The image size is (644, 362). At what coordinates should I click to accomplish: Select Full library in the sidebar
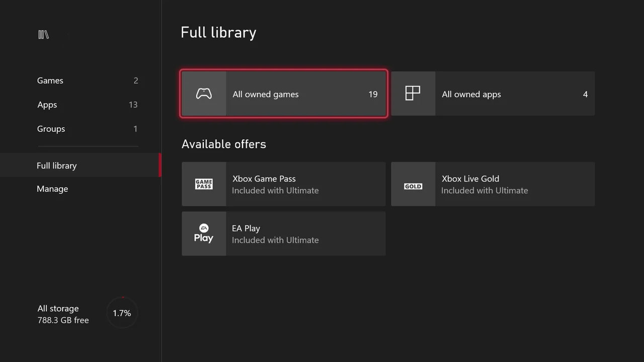(x=57, y=165)
